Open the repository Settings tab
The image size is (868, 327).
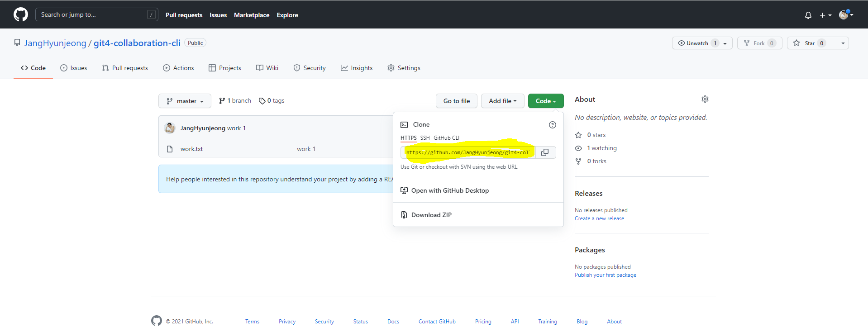click(x=404, y=68)
